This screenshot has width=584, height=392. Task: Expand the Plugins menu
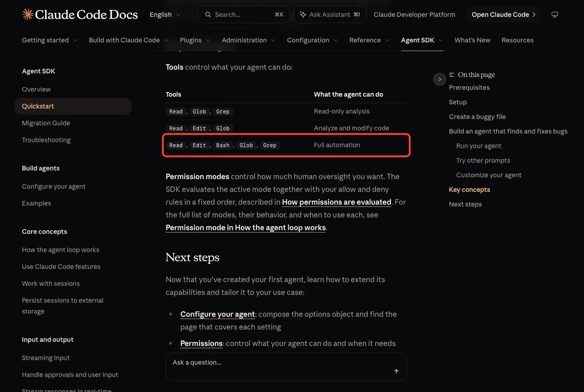pyautogui.click(x=195, y=40)
